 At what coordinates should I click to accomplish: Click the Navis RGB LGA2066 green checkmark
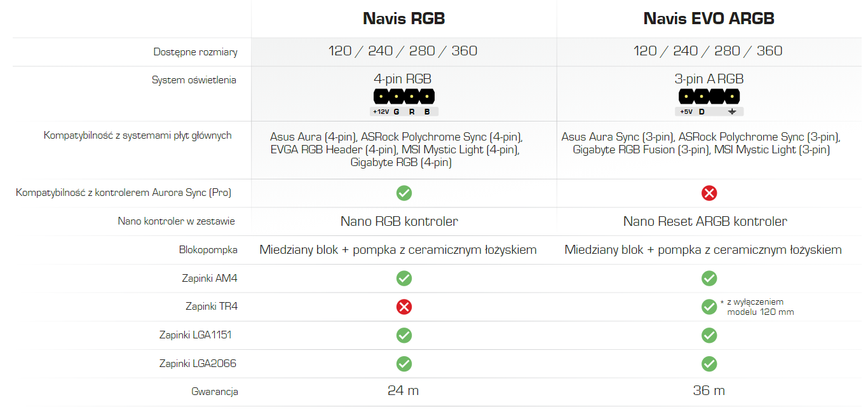[404, 363]
